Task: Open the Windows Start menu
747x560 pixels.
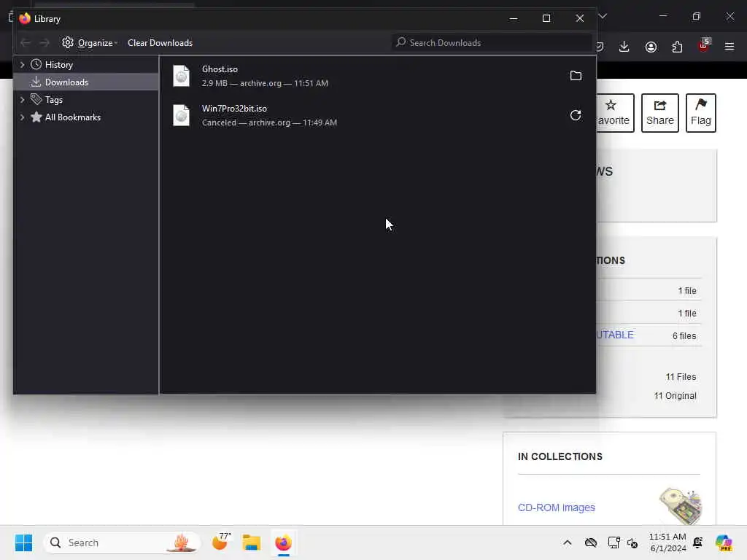Action: pyautogui.click(x=23, y=542)
